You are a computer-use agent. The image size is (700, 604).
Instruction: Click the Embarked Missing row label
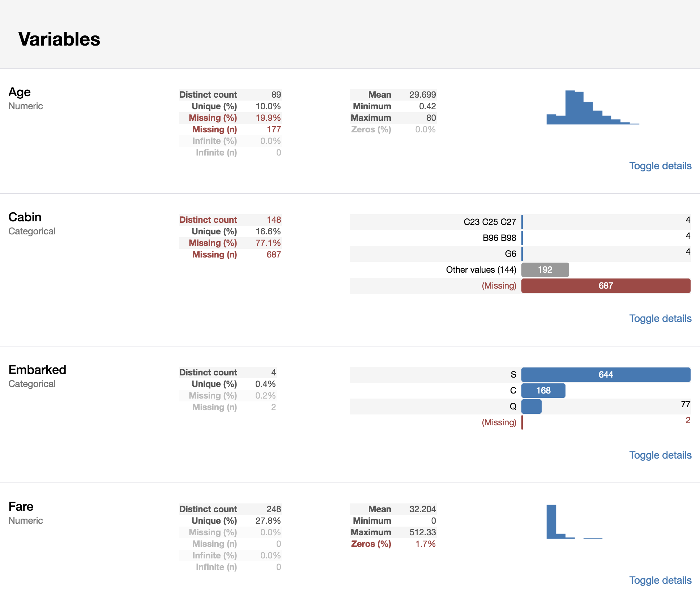pos(499,422)
